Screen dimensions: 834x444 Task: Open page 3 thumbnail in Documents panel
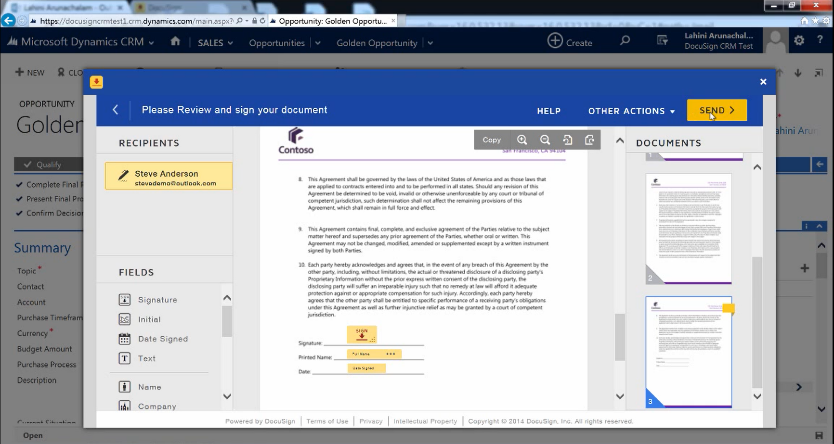coord(688,352)
